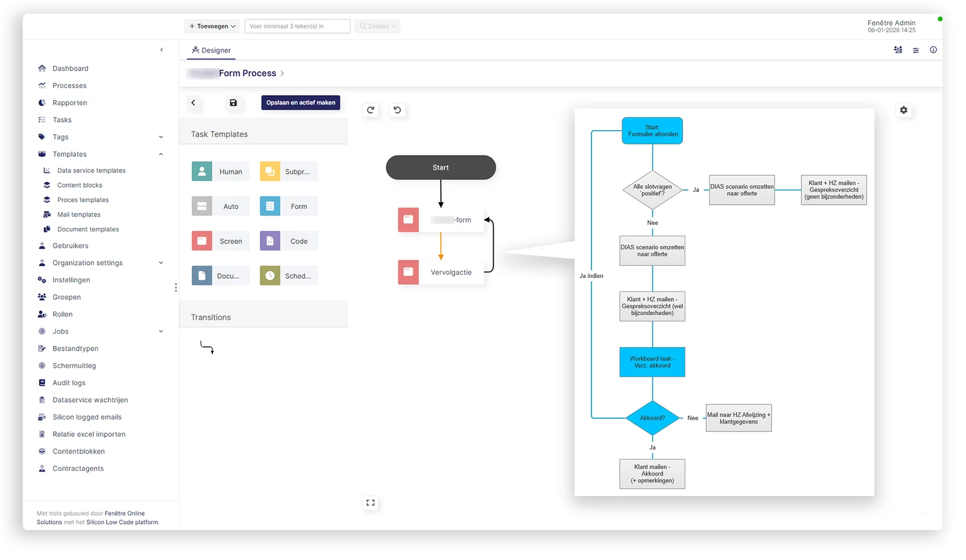Pick the transition connector arrow icon
The width and height of the screenshot is (966, 560).
[207, 348]
